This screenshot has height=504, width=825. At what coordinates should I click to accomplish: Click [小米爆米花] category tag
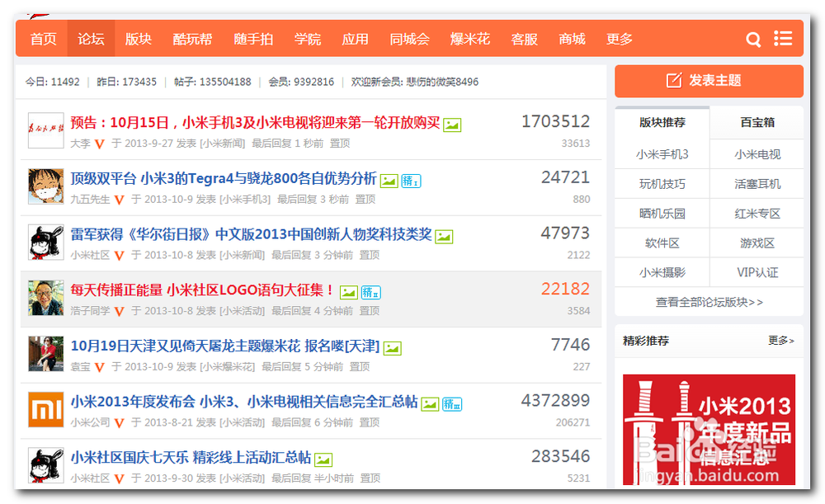click(x=228, y=367)
